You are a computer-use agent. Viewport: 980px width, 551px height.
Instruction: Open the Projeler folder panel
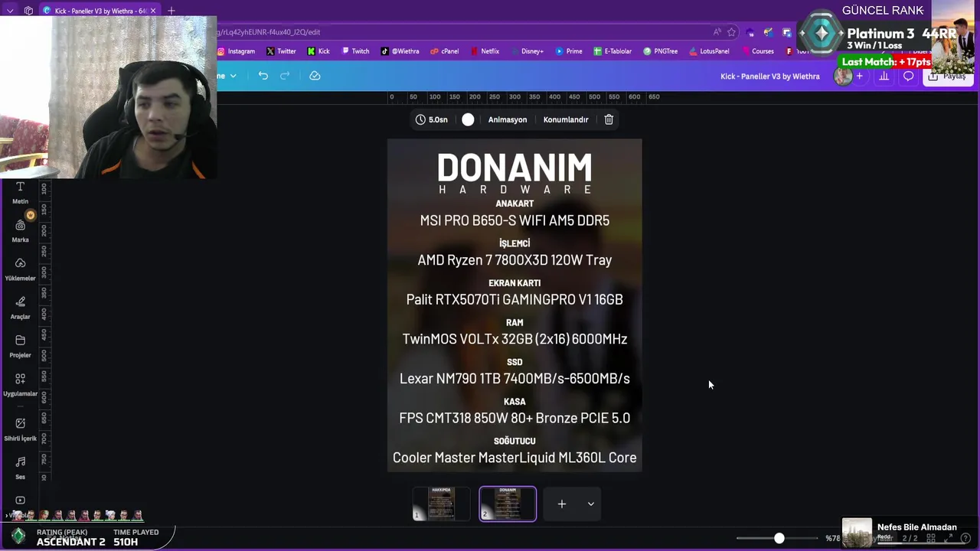tap(21, 346)
